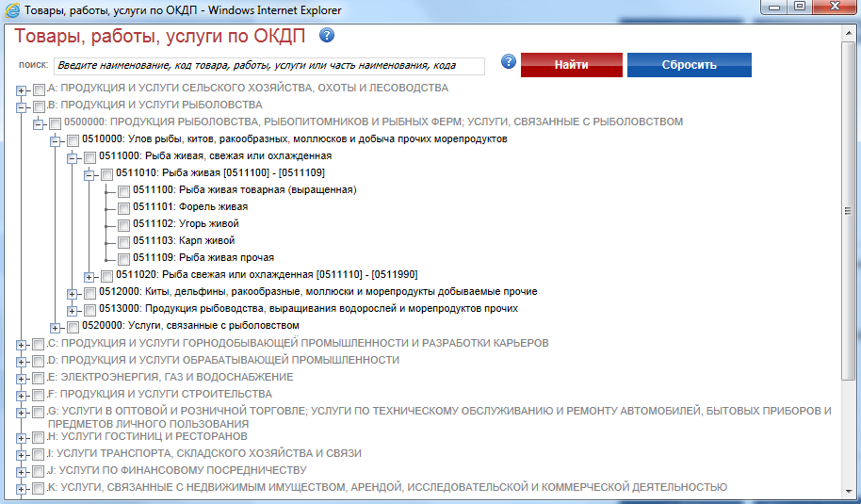The width and height of the screenshot is (861, 504).
Task: Check the box for section F строительства
Action: (38, 396)
